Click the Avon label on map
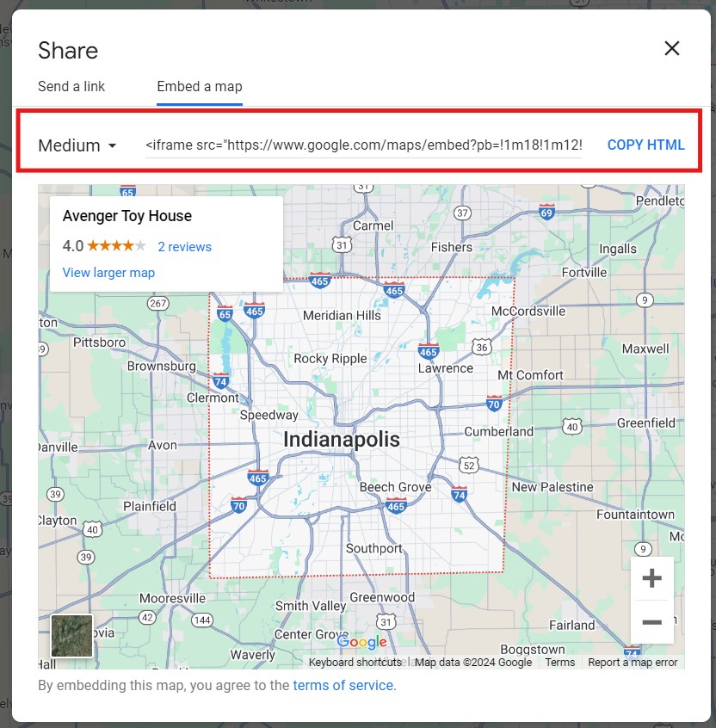 [163, 445]
